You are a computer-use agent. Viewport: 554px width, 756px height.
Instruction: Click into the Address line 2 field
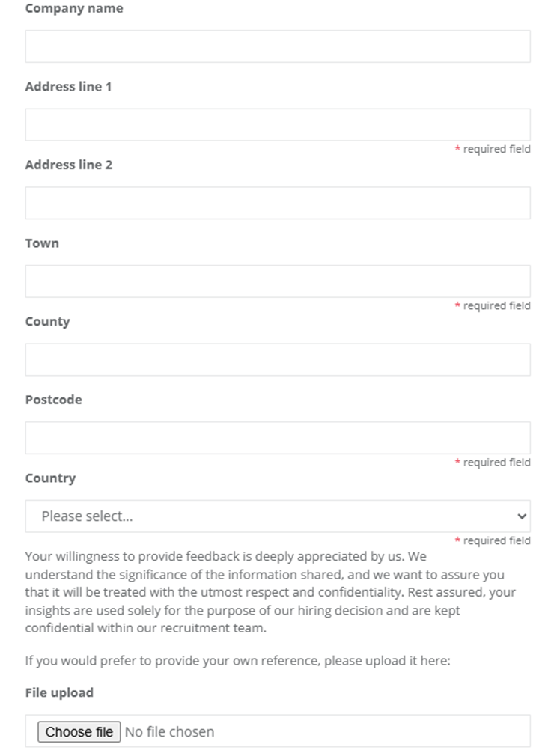[x=277, y=203]
